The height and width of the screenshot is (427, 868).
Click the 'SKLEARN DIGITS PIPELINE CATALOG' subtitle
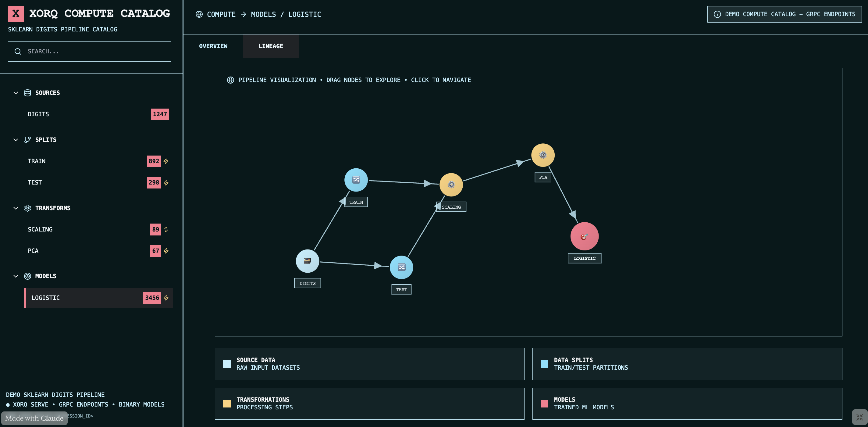[63, 29]
